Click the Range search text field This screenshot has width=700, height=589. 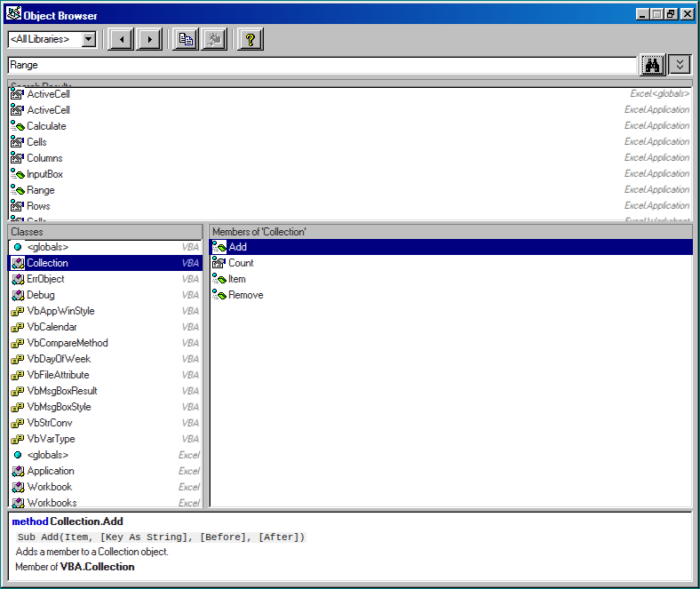tap(322, 65)
